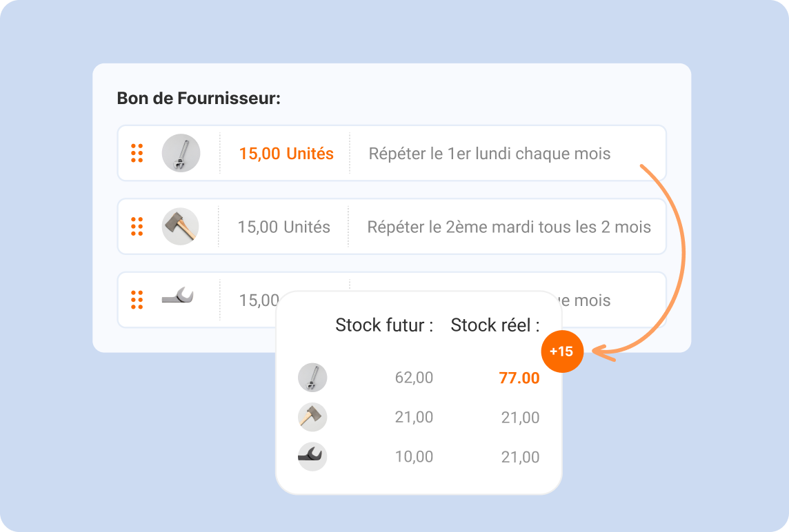Edit the axe row 15,00 Unités quantity
The height and width of the screenshot is (532, 789).
point(283,227)
